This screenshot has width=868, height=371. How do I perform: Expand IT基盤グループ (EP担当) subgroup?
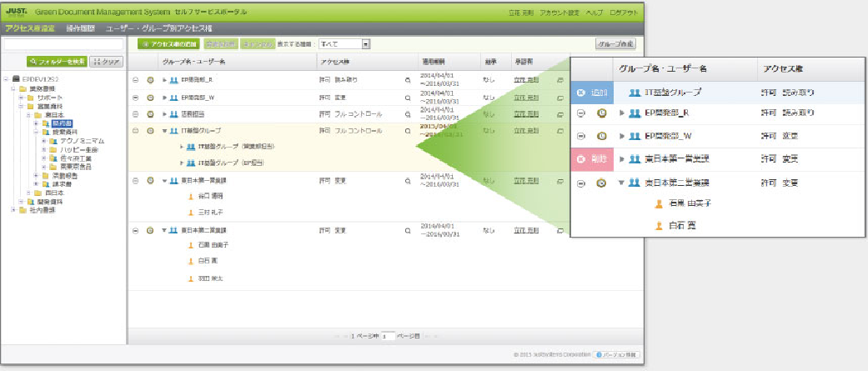tap(182, 163)
